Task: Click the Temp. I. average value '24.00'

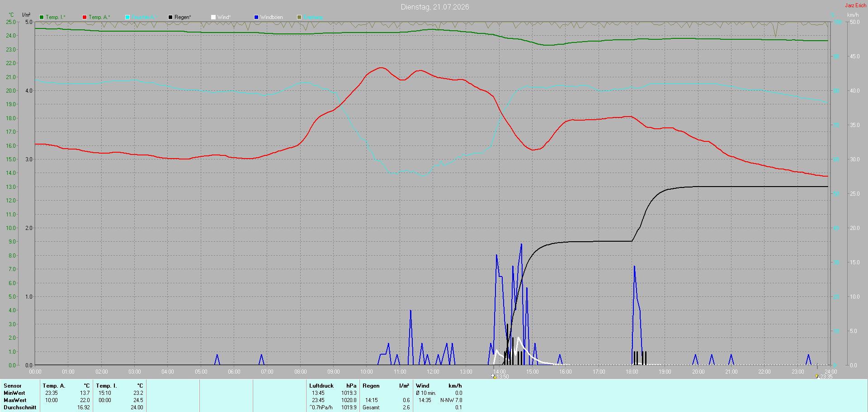Action: tap(137, 407)
